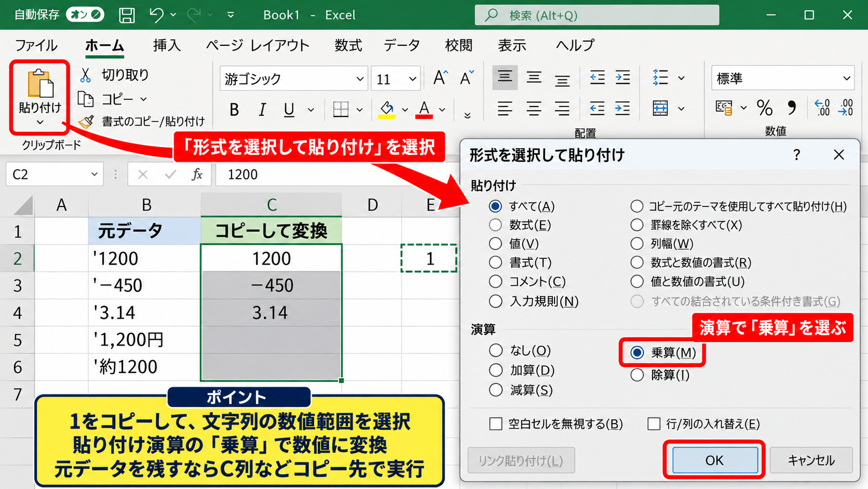Apply comma style number format
Viewport: 868px width, 489px height.
click(x=792, y=108)
